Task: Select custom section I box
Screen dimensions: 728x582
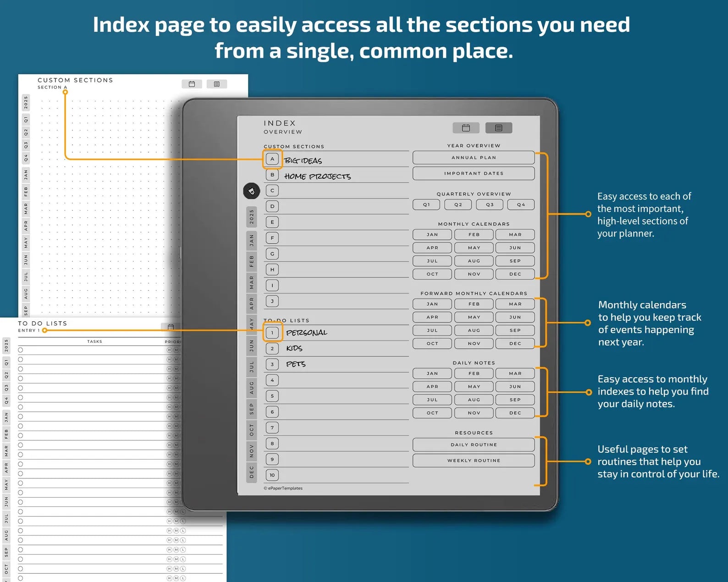Action: [x=272, y=286]
